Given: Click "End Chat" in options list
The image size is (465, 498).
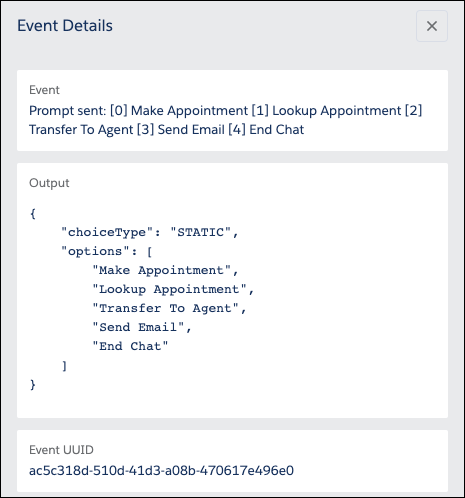Looking at the screenshot, I should [x=130, y=346].
